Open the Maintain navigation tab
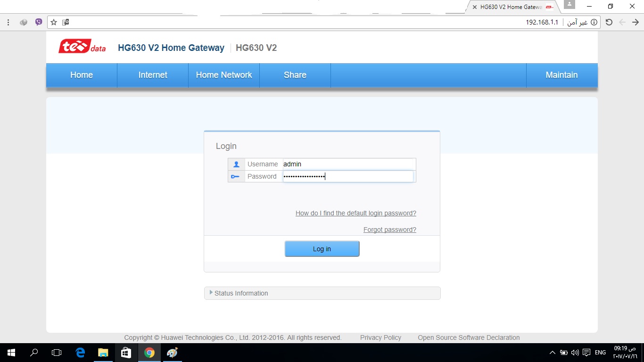The image size is (644, 362). tap(561, 75)
